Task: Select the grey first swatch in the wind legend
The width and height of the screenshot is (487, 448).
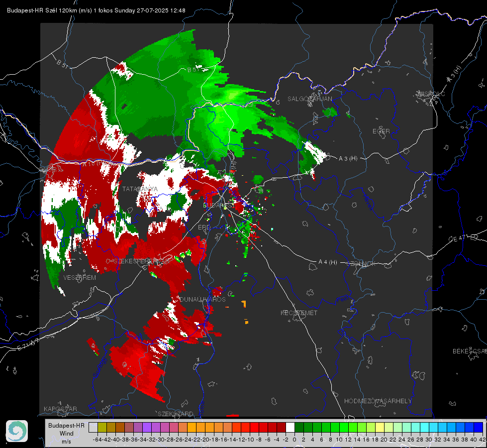Action: pyautogui.click(x=93, y=427)
